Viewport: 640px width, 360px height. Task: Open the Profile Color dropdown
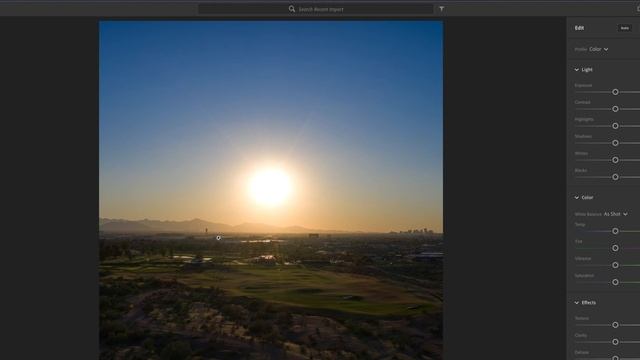coord(599,49)
